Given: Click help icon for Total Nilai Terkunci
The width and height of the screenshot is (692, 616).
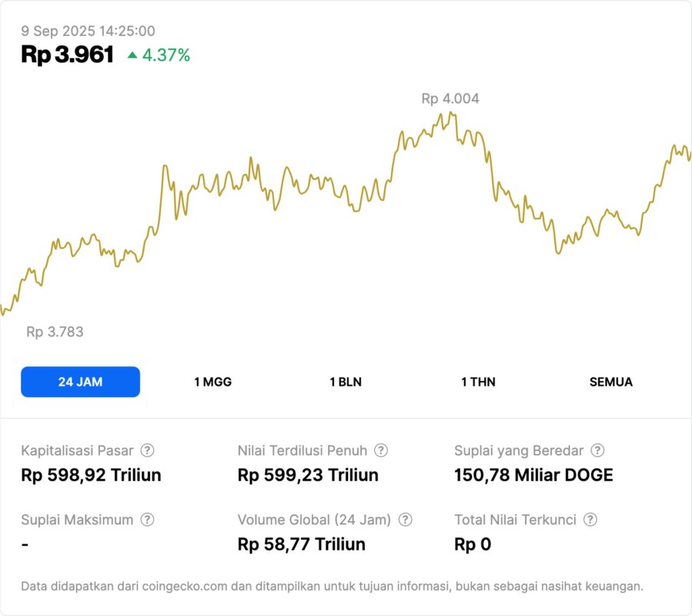Looking at the screenshot, I should [x=590, y=520].
